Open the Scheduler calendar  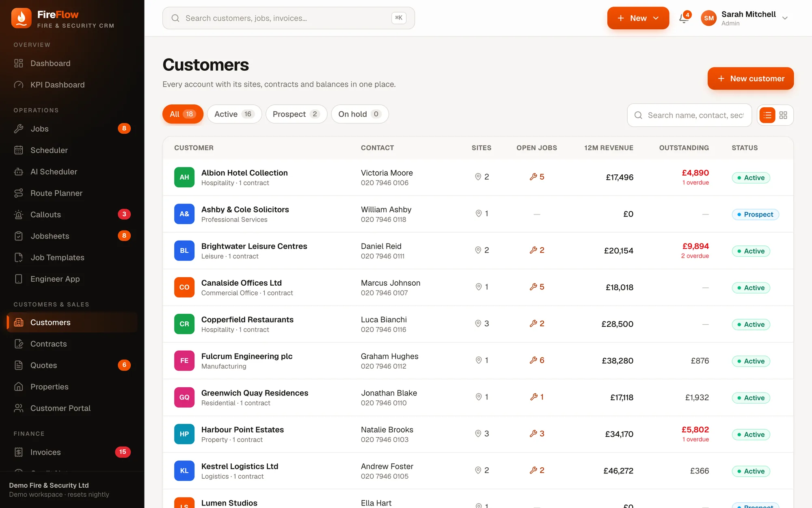click(72, 150)
